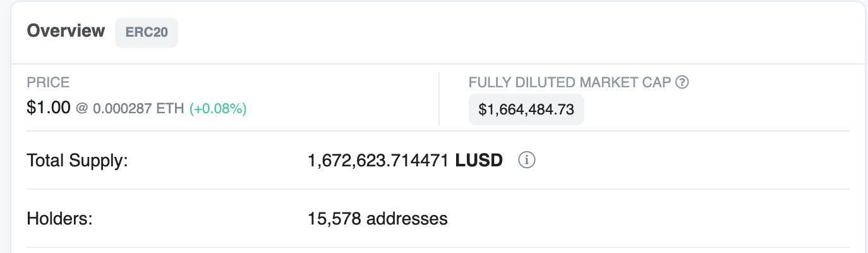
Task: Click the vertical divider between price and market cap
Action: [x=439, y=99]
